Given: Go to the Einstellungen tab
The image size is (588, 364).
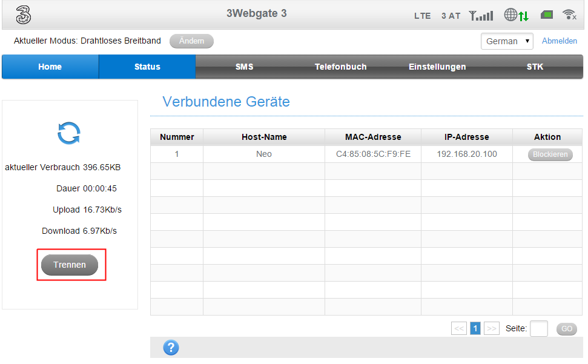Looking at the screenshot, I should coord(437,67).
